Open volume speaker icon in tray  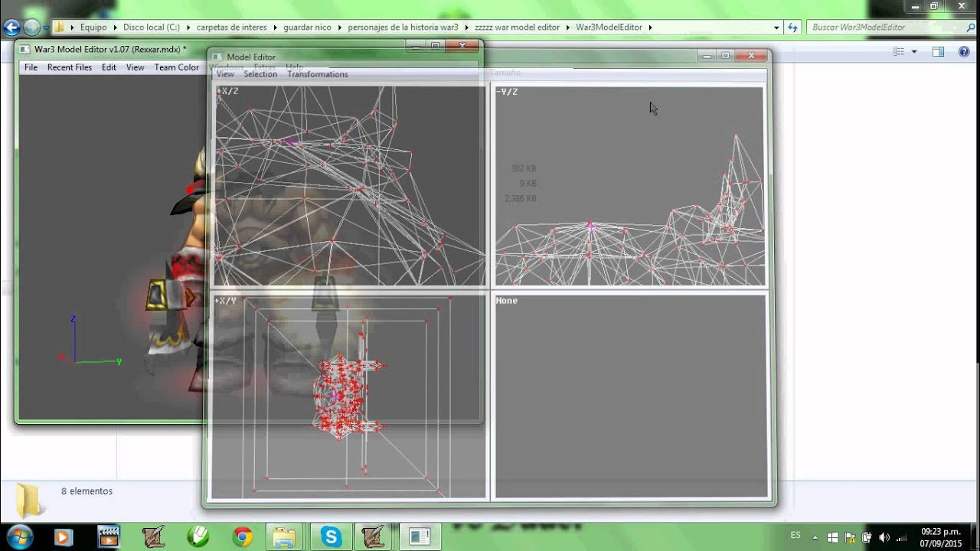(884, 537)
